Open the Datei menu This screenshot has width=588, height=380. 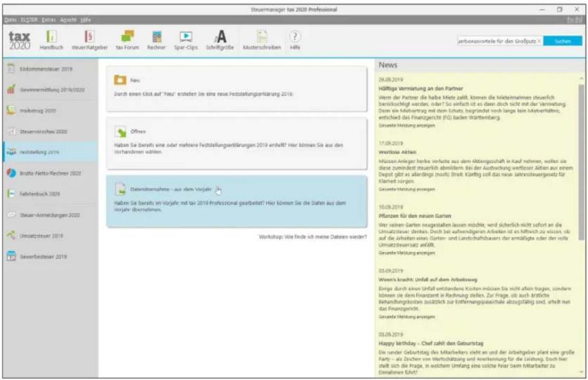pyautogui.click(x=10, y=20)
